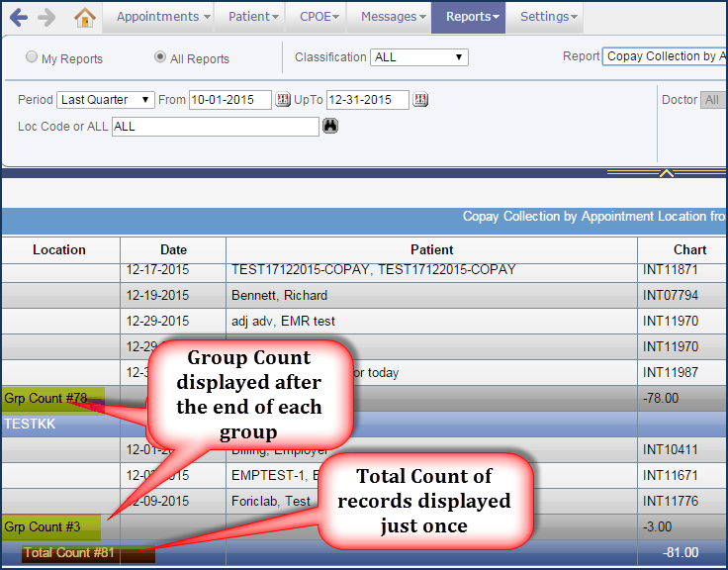Open the Settings menu
Screen dimensions: 728x570
[x=545, y=17]
